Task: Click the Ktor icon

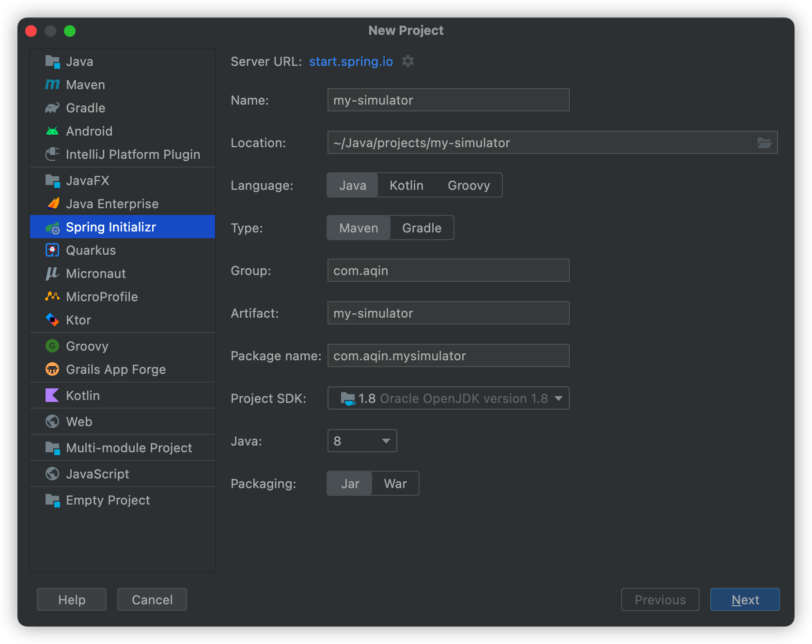Action: 52,320
